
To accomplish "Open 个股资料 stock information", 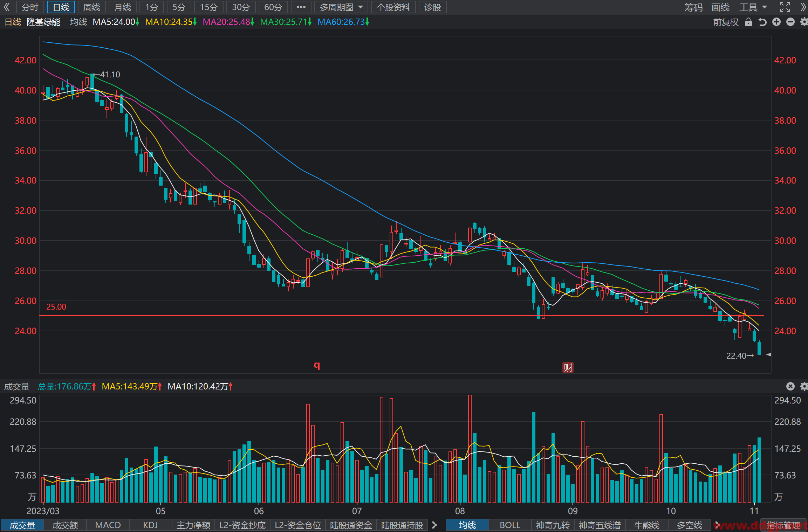I will click(x=393, y=7).
